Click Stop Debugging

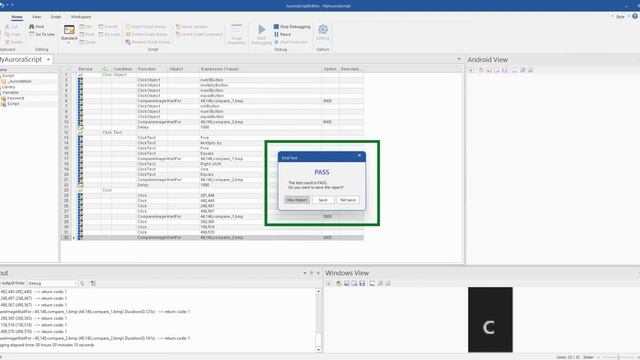pos(292,27)
